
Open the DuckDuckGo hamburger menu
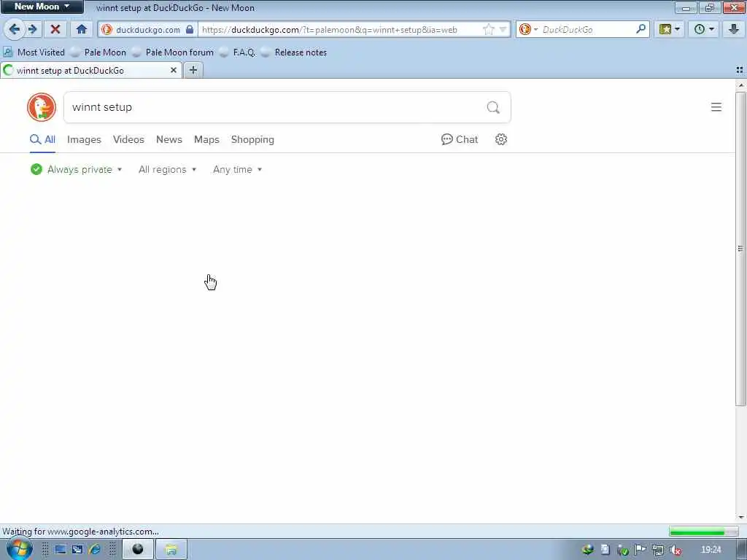716,107
